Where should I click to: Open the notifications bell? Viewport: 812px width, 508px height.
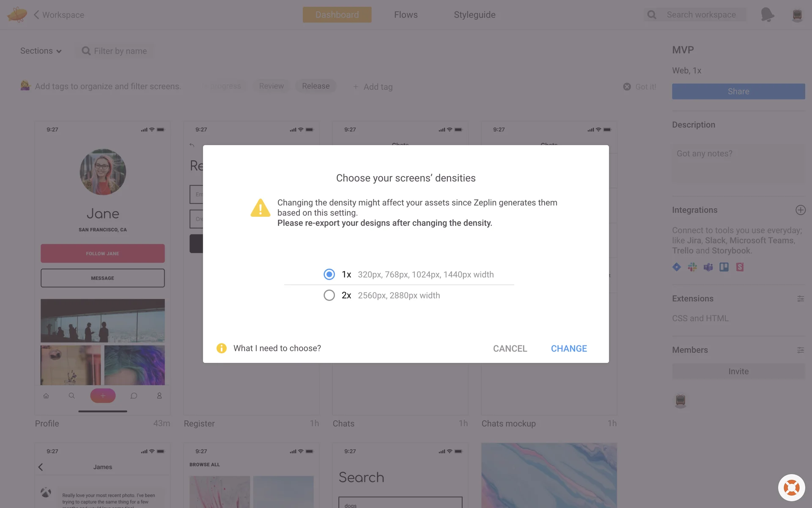(x=767, y=15)
